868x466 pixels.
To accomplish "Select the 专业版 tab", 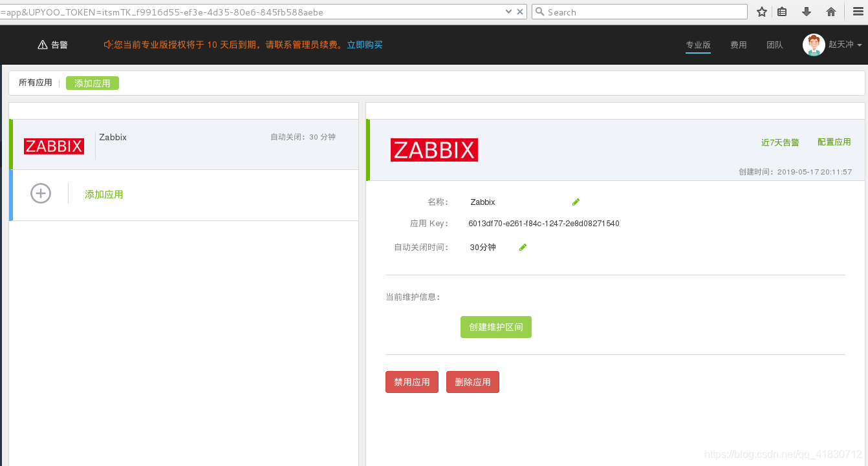I will 699,45.
